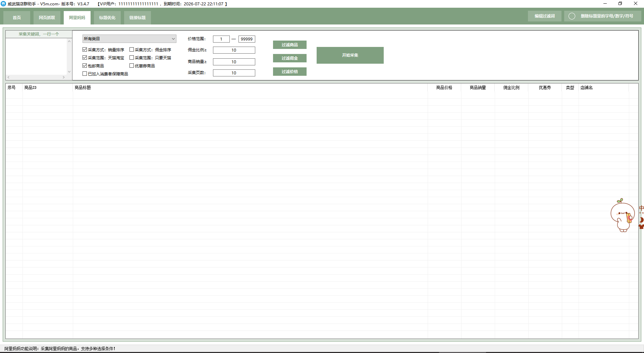Image resolution: width=644 pixels, height=353 pixels.
Task: Click the app logo icon in title bar
Action: [x=3, y=4]
